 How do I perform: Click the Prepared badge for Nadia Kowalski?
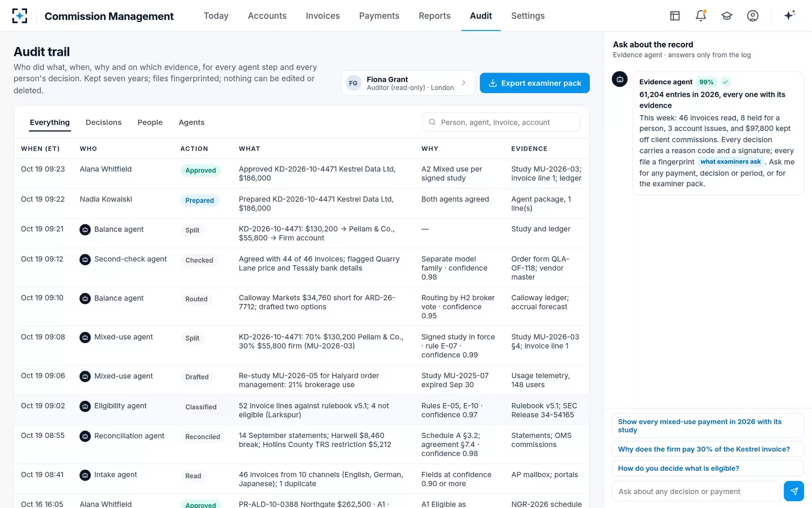tap(200, 200)
